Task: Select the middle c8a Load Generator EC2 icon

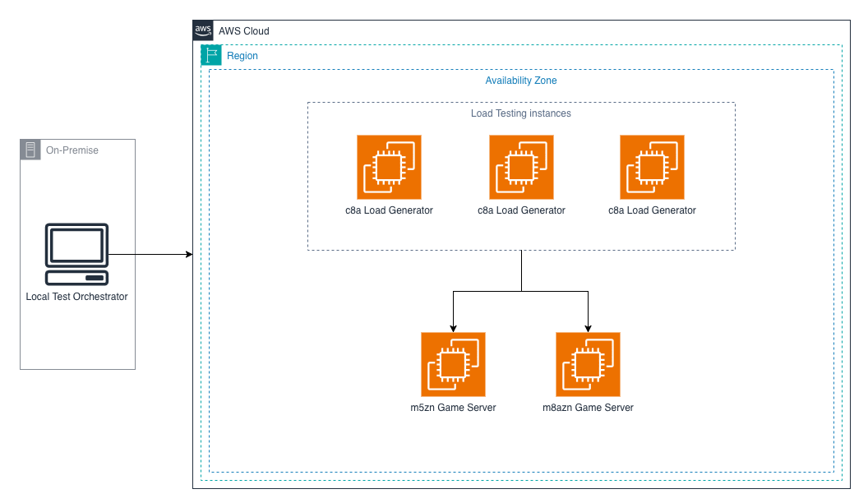Action: pos(521,167)
